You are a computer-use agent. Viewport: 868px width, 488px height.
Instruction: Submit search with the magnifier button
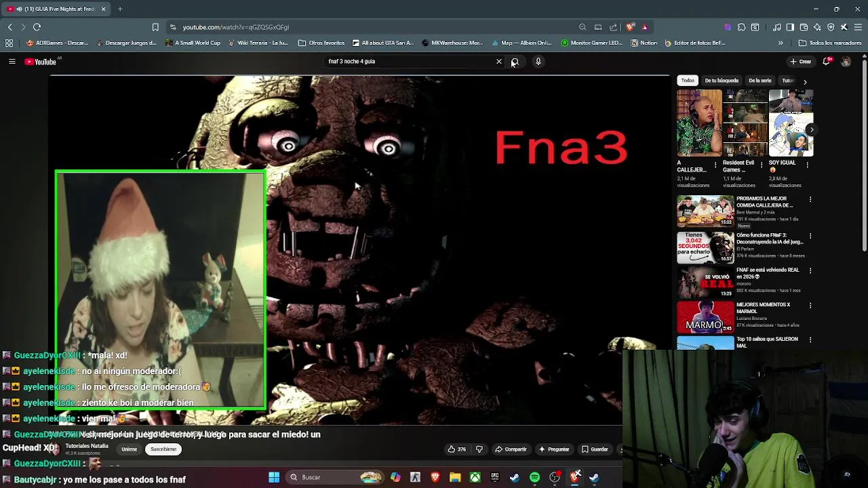pyautogui.click(x=515, y=62)
